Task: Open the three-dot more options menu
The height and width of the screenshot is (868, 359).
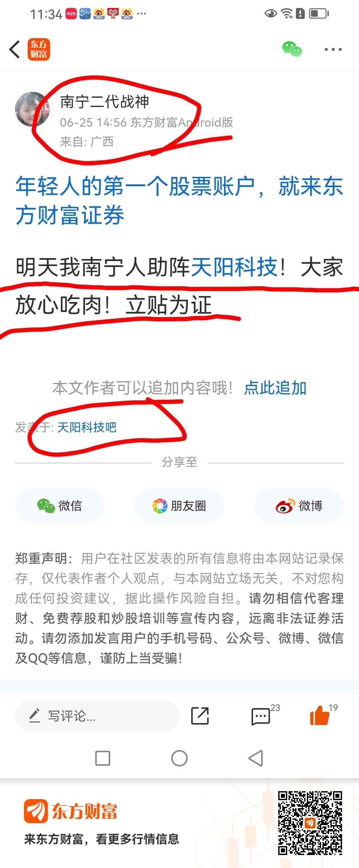Action: coord(333,50)
